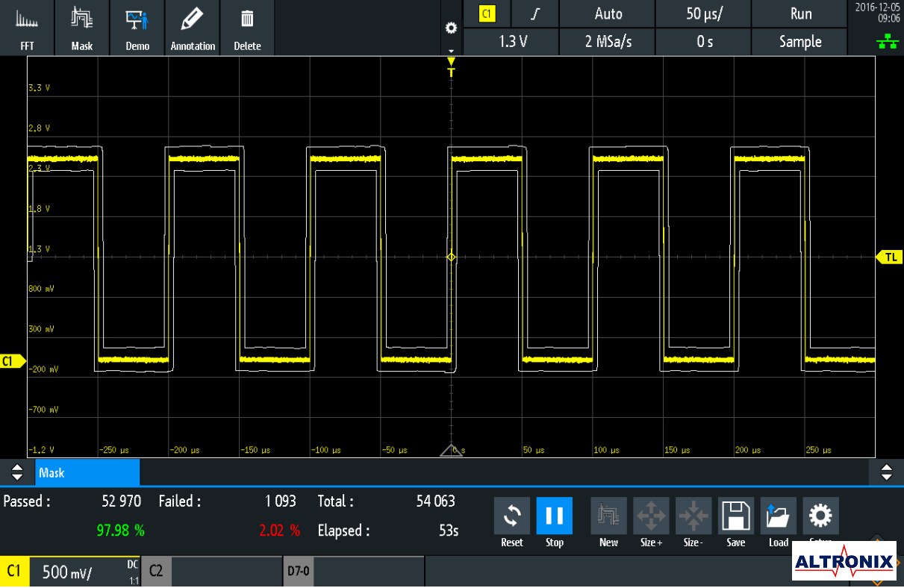Click the 100 µs time axis label
Screen dimensions: 904x588
606,450
